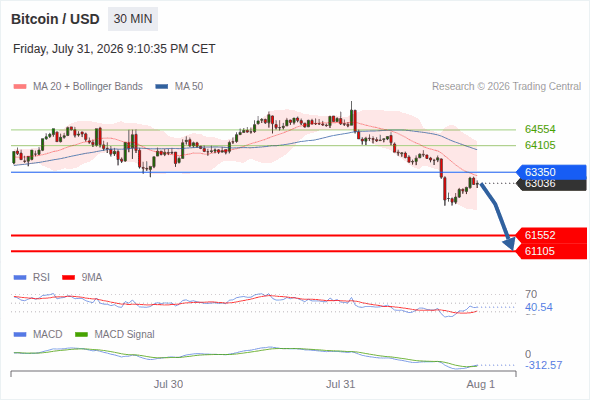This screenshot has width=590, height=400.
Task: Click the 30 MIN timeframe badge
Action: pyautogui.click(x=133, y=19)
